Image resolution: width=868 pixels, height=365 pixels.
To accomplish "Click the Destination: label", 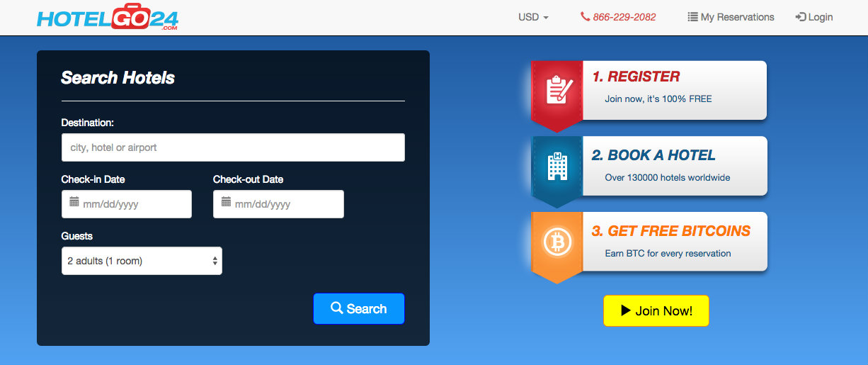I will point(88,123).
